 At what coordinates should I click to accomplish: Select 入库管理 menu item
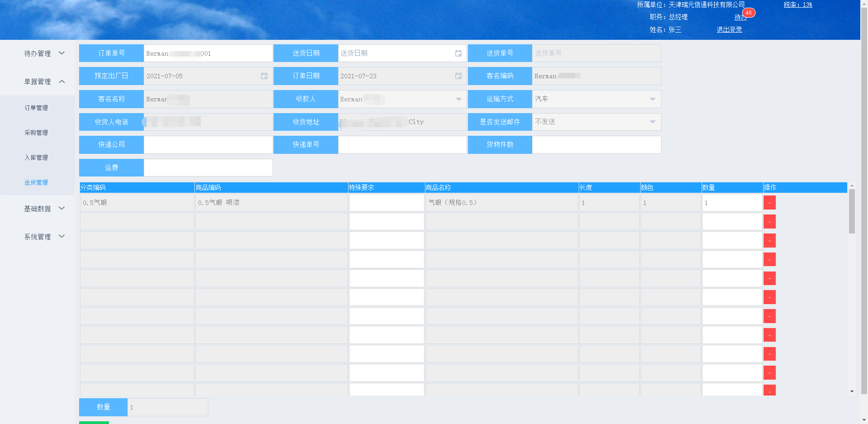[x=36, y=157]
